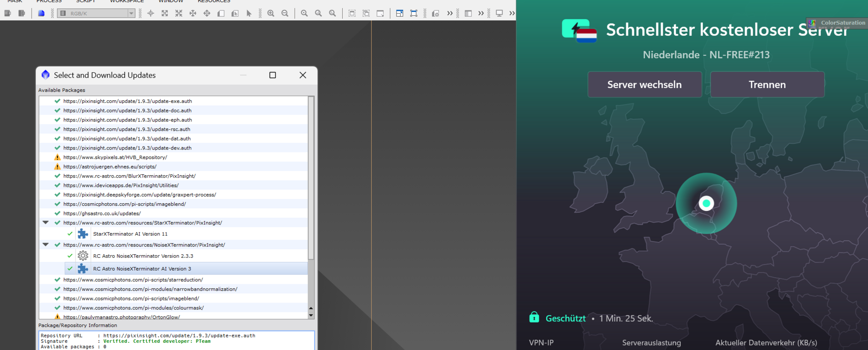
Task: Click warning icon beside paulymanastro OrtonGlow row
Action: coord(57,317)
